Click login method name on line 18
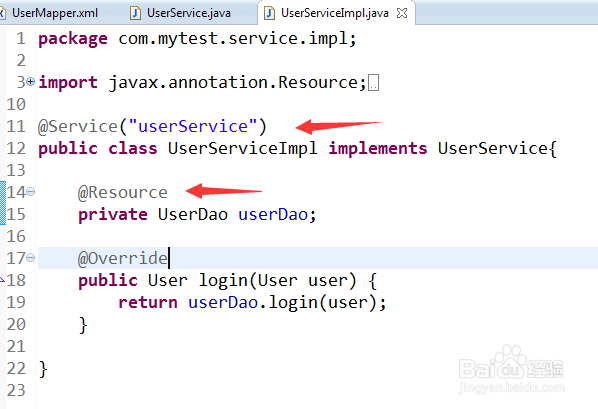 click(223, 280)
